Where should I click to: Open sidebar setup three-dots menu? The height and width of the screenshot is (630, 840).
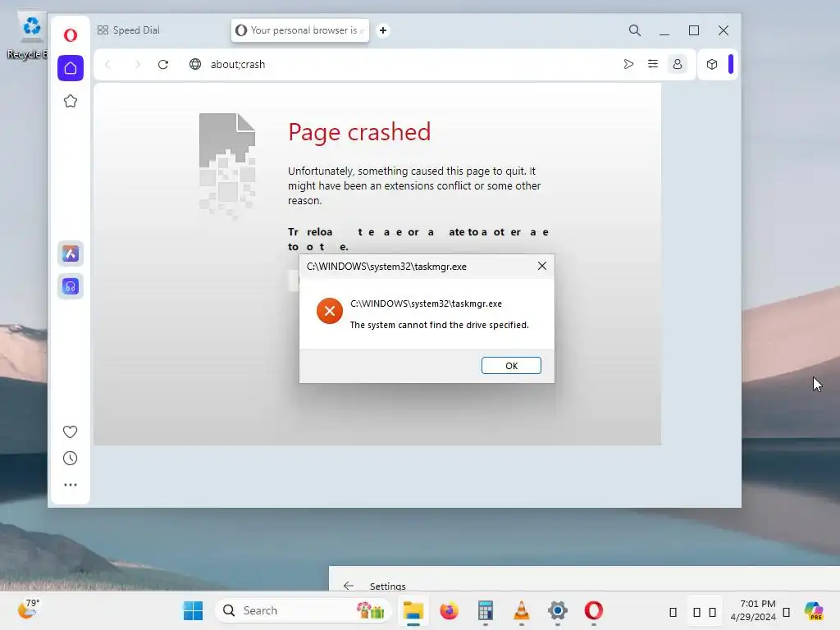coord(71,485)
